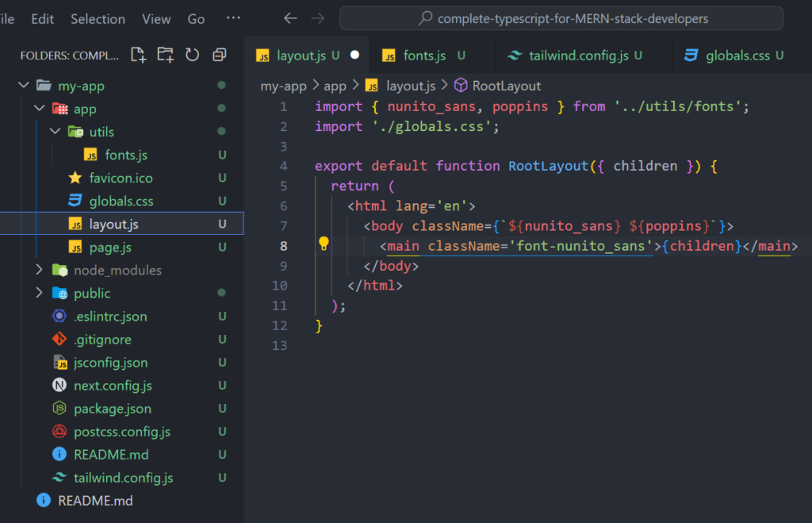Viewport: 812px width, 523px height.
Task: Click the New Folder icon in explorer header
Action: click(x=165, y=55)
